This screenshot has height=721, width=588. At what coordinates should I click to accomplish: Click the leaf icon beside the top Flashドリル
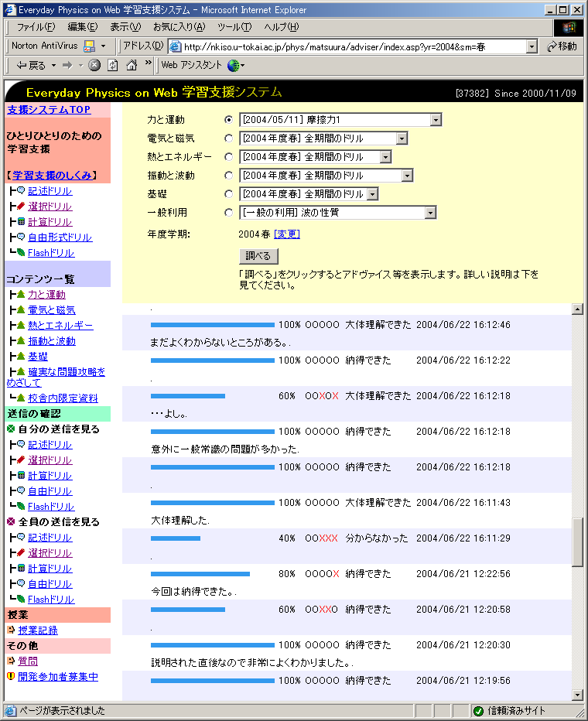pos(21,252)
